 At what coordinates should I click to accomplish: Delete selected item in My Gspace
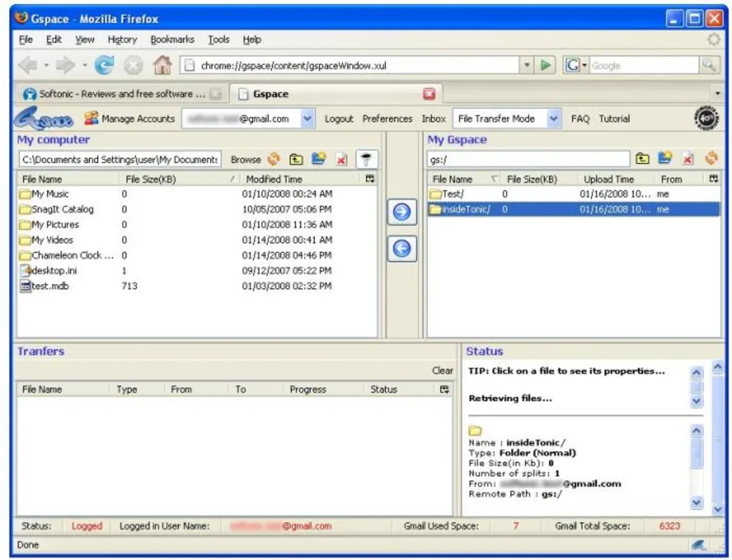tap(688, 159)
